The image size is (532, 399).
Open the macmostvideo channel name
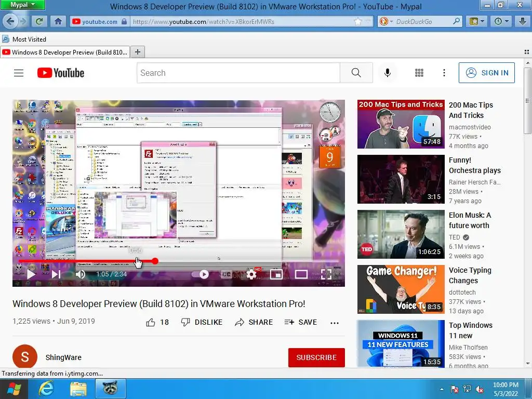(470, 127)
